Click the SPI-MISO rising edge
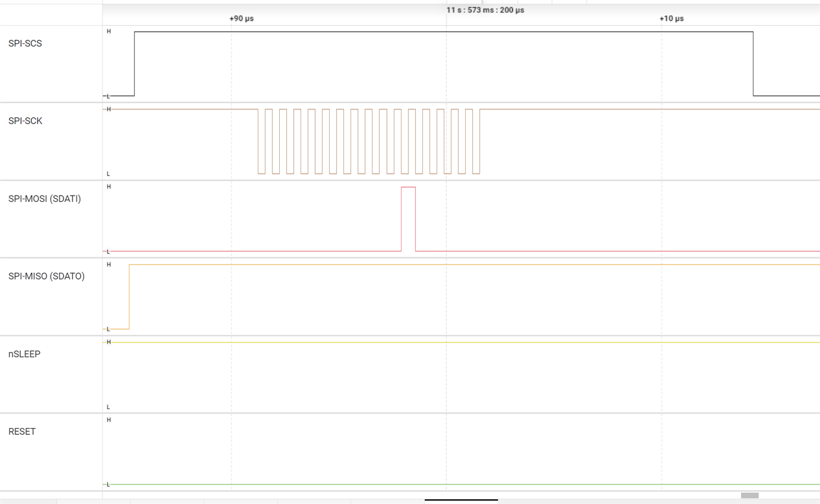This screenshot has width=820, height=504. (129, 297)
